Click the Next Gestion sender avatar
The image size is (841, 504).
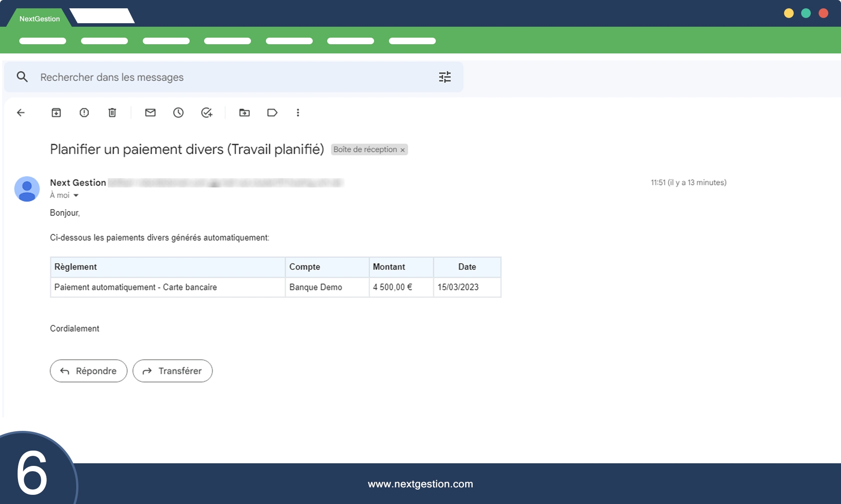27,189
